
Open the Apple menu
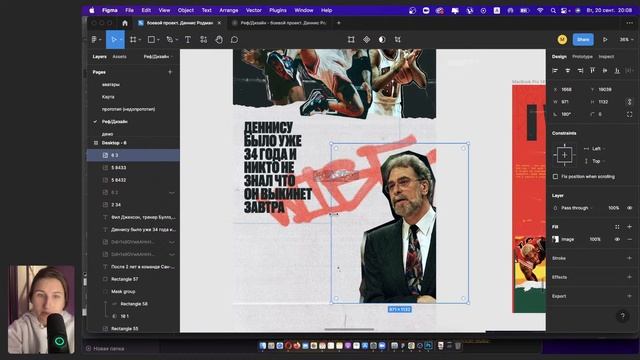(x=92, y=10)
